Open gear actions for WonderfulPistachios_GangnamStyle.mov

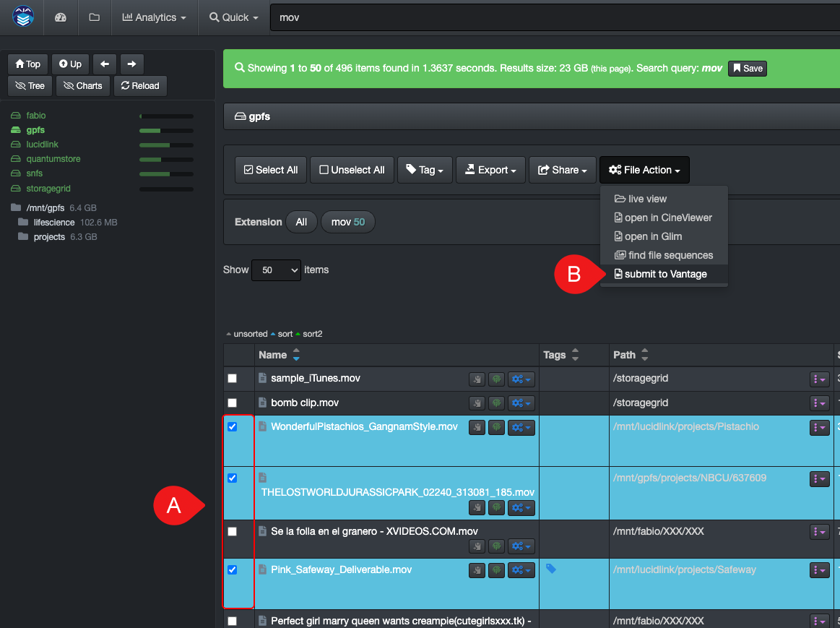(521, 427)
